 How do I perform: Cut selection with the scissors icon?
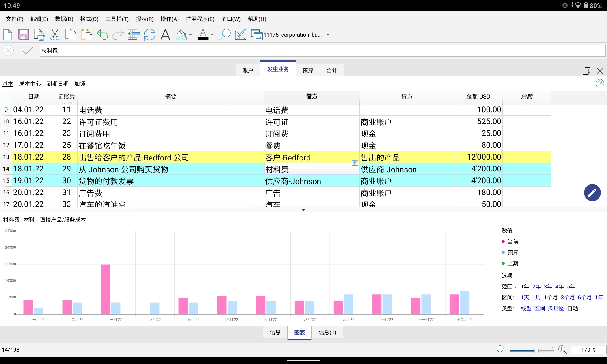pos(55,35)
